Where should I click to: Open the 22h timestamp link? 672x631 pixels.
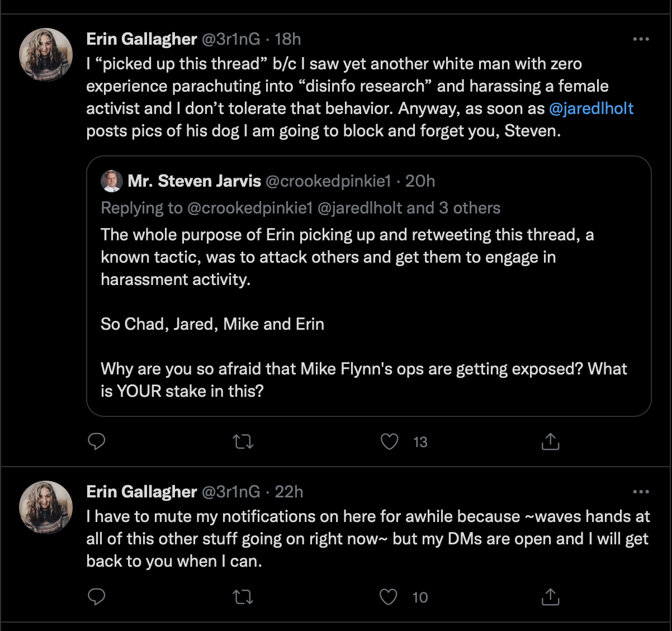(x=289, y=492)
